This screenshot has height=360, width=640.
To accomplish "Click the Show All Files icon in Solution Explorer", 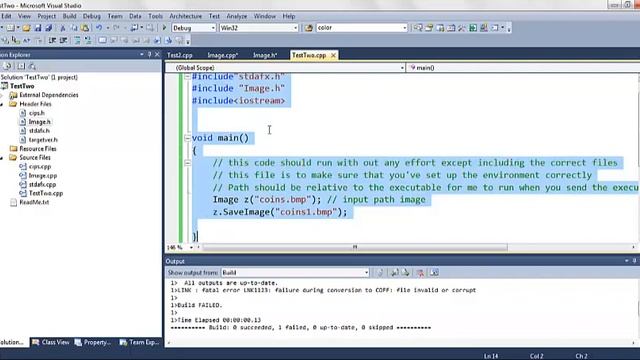I will tap(20, 66).
